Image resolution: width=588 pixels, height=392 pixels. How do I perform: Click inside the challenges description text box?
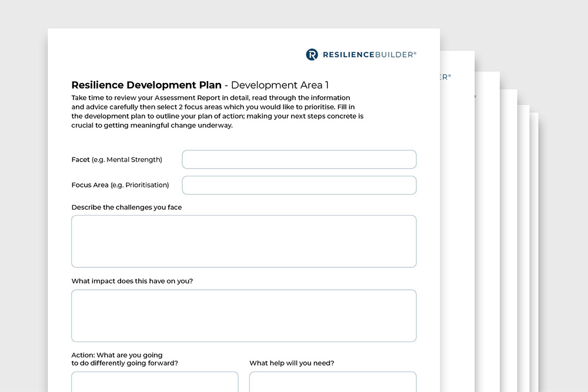[x=243, y=241]
